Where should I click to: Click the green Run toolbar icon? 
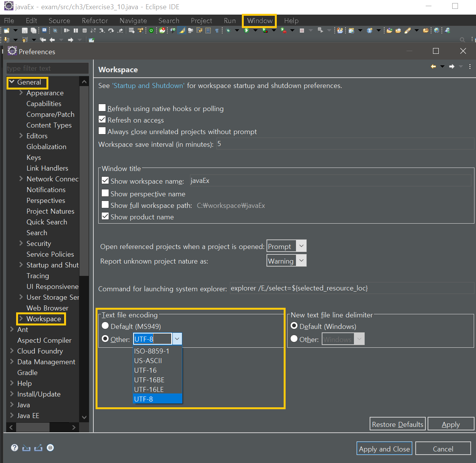point(246,30)
